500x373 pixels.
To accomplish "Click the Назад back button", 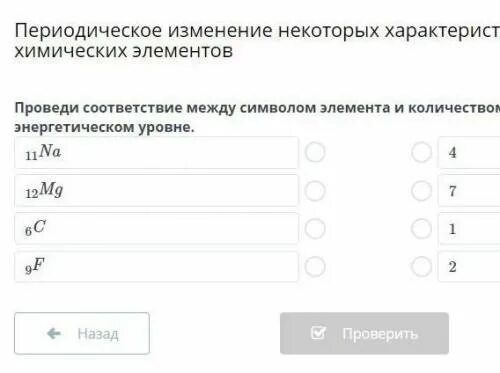I will tap(82, 333).
